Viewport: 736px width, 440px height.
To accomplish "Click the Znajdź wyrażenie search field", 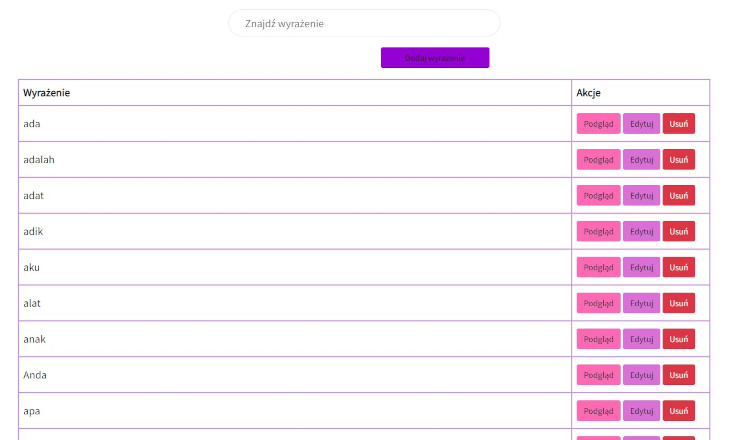I will pos(364,23).
